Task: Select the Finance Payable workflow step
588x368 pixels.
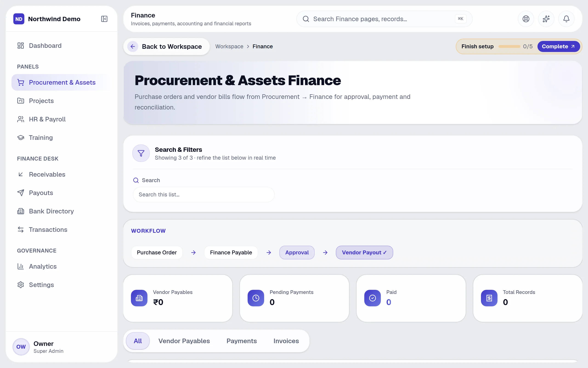Action: pos(231,252)
